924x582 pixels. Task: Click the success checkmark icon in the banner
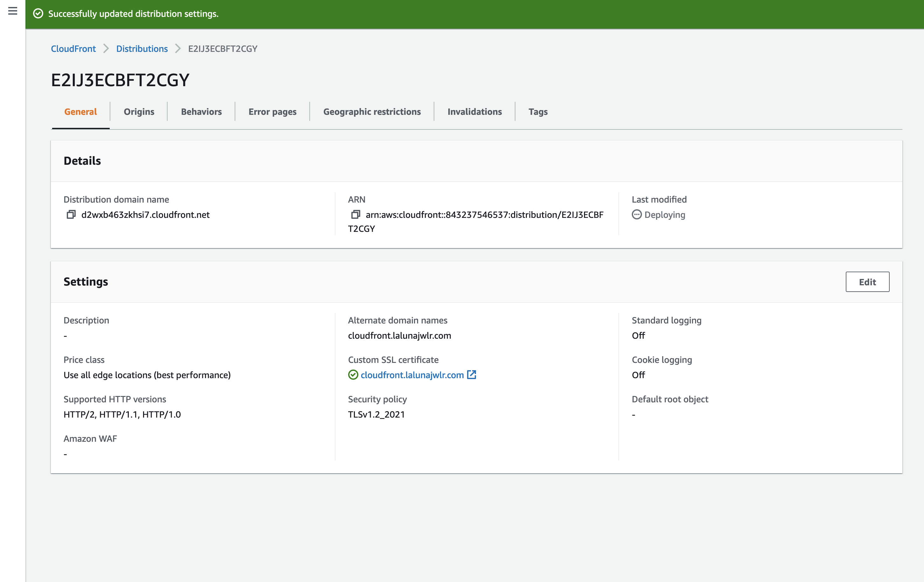pos(38,14)
